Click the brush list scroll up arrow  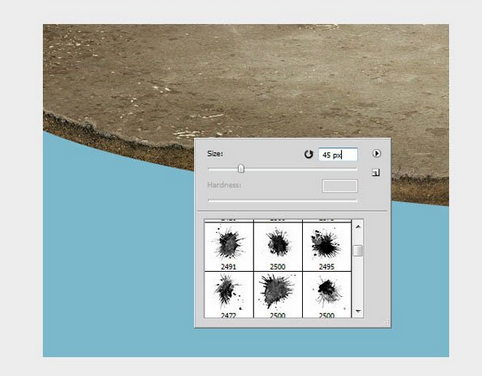tap(358, 227)
